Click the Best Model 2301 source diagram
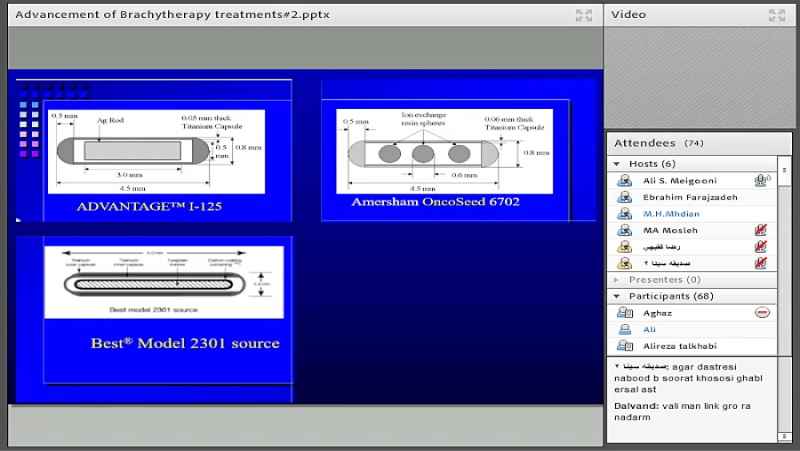The height and width of the screenshot is (451, 800). point(164,282)
